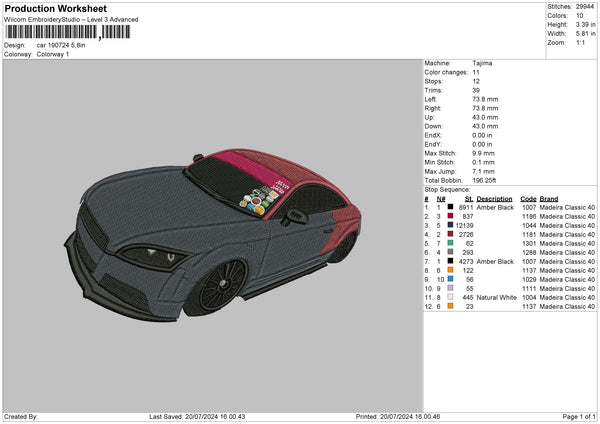Click the Machine value Tajima
Image resolution: width=600 pixels, height=424 pixels.
(482, 63)
